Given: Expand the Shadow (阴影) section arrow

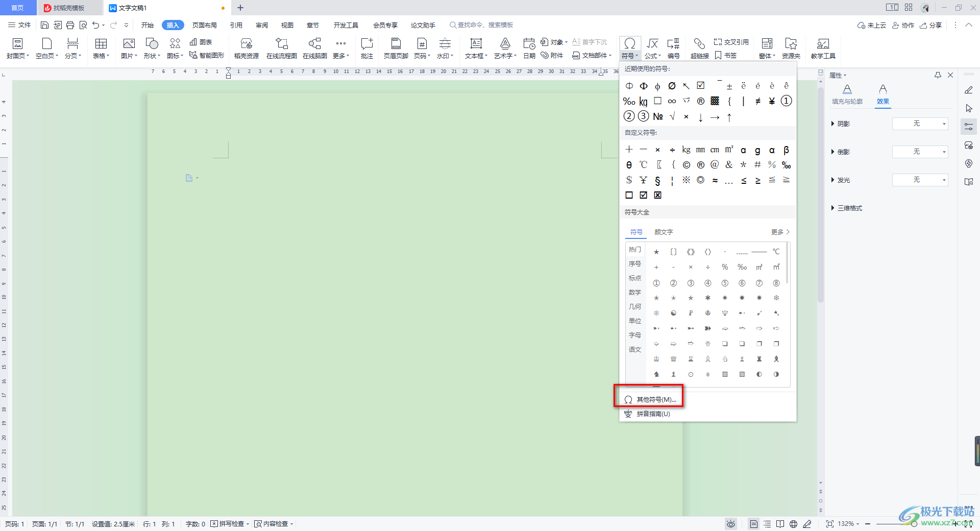Looking at the screenshot, I should pos(832,124).
